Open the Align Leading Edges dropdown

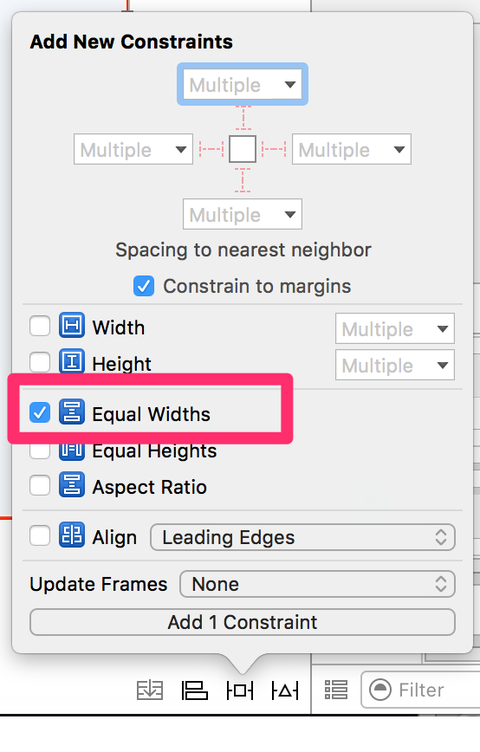[x=303, y=537]
